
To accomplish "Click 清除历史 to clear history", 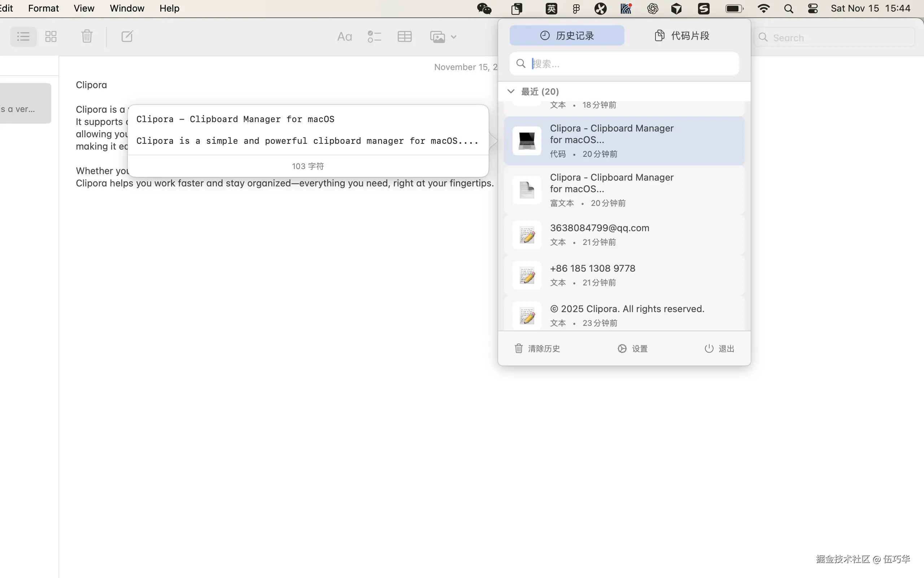I will [x=537, y=348].
